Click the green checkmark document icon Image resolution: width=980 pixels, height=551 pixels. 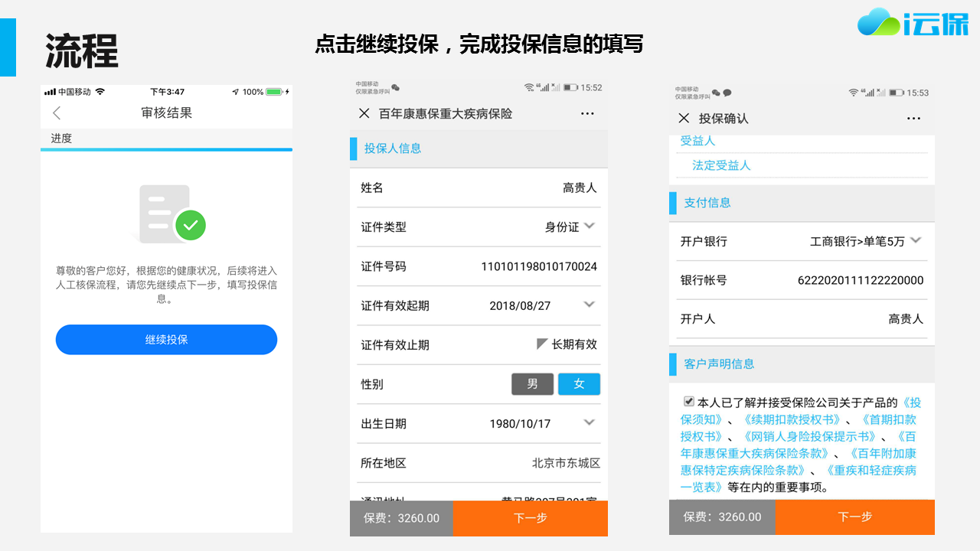tap(172, 214)
